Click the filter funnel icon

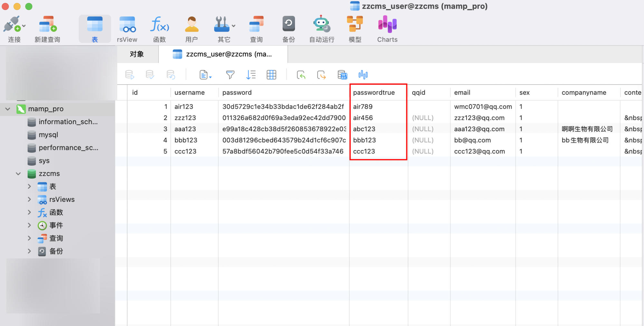coord(230,75)
